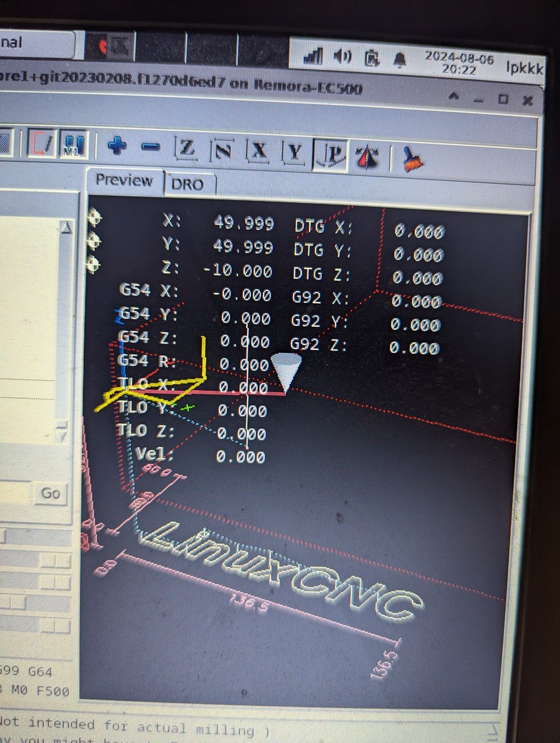Select the perspective P view
Screen dimensions: 560x743
point(331,155)
